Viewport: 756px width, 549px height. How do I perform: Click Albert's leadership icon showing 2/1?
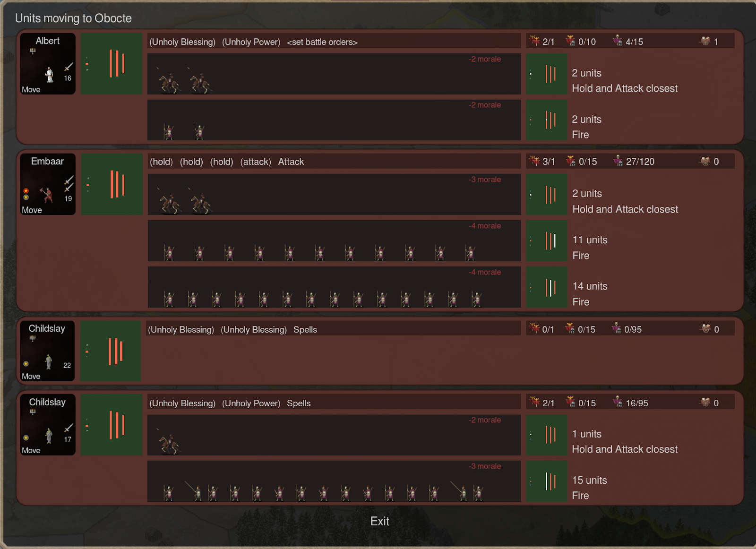534,41
